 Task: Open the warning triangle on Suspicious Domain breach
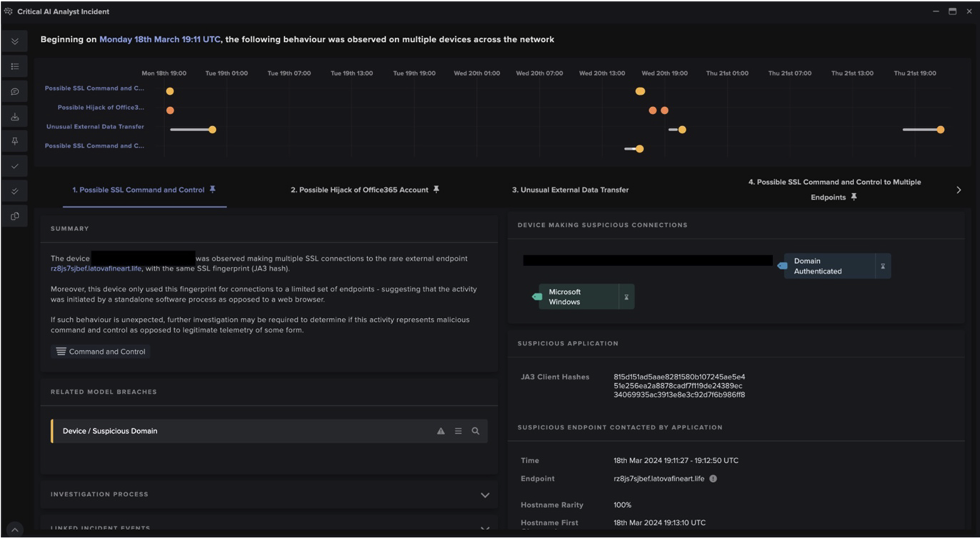pos(441,431)
